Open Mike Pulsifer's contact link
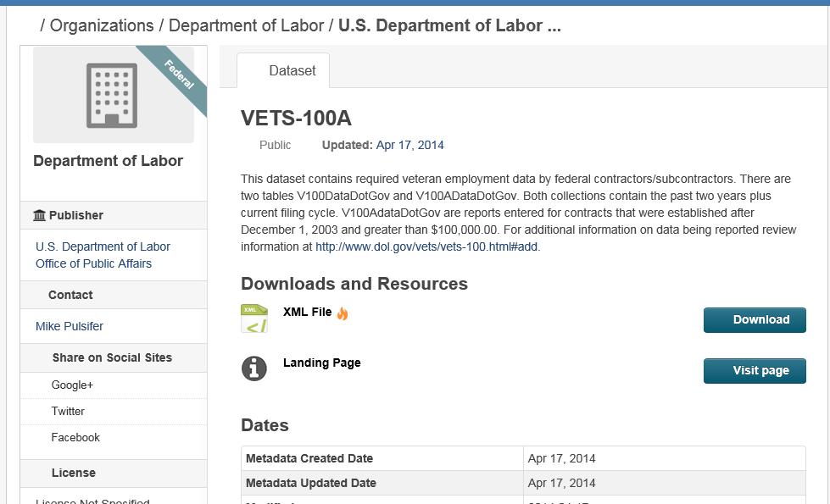 (69, 325)
